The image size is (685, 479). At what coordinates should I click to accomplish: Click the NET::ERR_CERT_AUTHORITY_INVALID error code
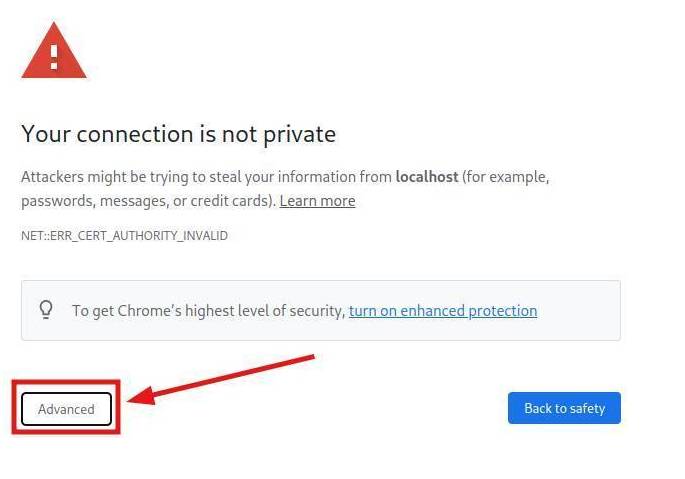tap(125, 236)
